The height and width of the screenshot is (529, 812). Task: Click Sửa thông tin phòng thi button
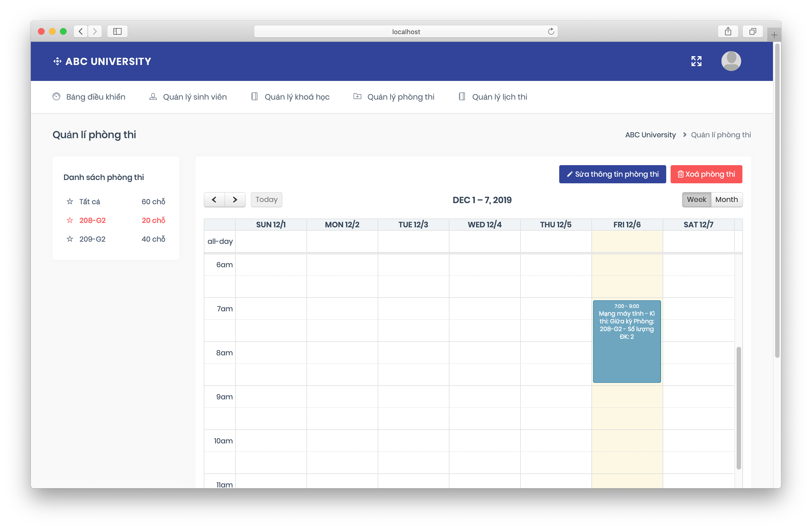[612, 174]
